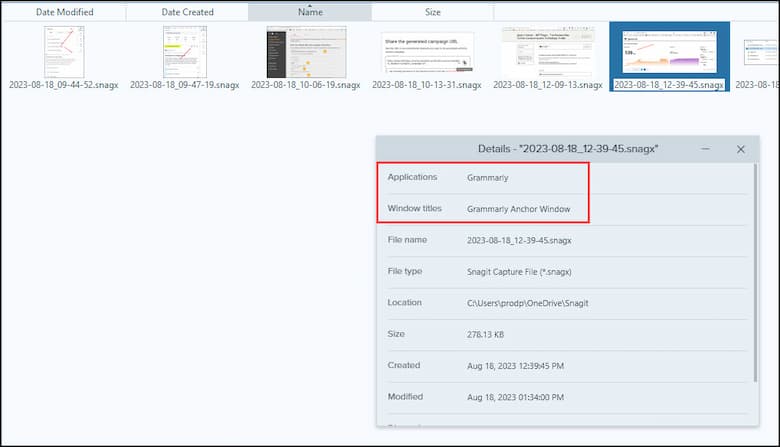
Task: Click the 'Applications' field label
Action: pos(412,177)
